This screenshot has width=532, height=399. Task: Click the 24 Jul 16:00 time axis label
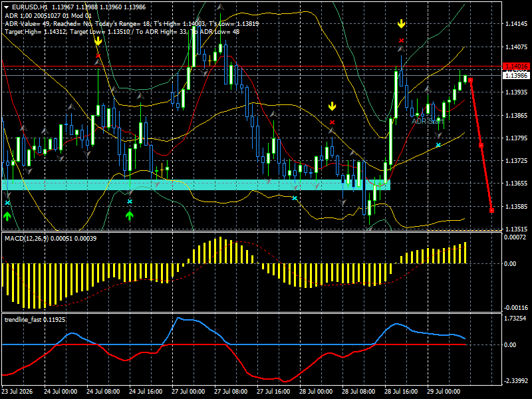(146, 392)
